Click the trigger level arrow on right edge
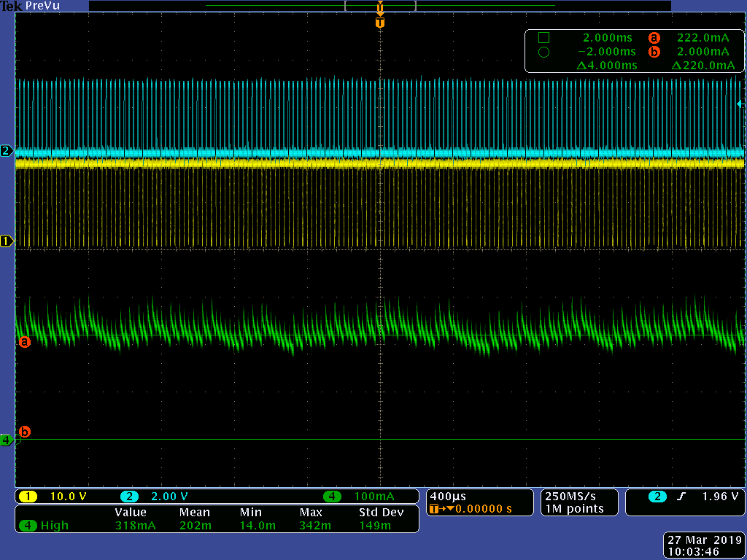This screenshot has height=560, width=747. click(740, 104)
